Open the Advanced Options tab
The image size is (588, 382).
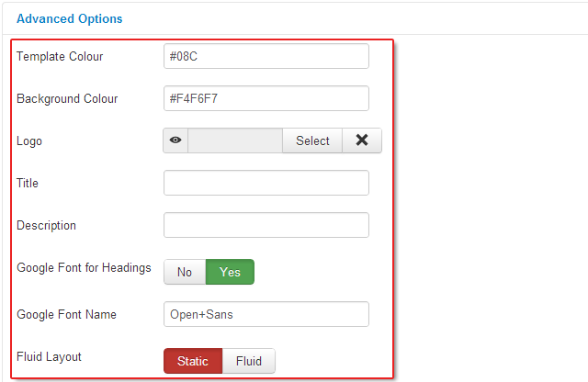click(x=70, y=18)
